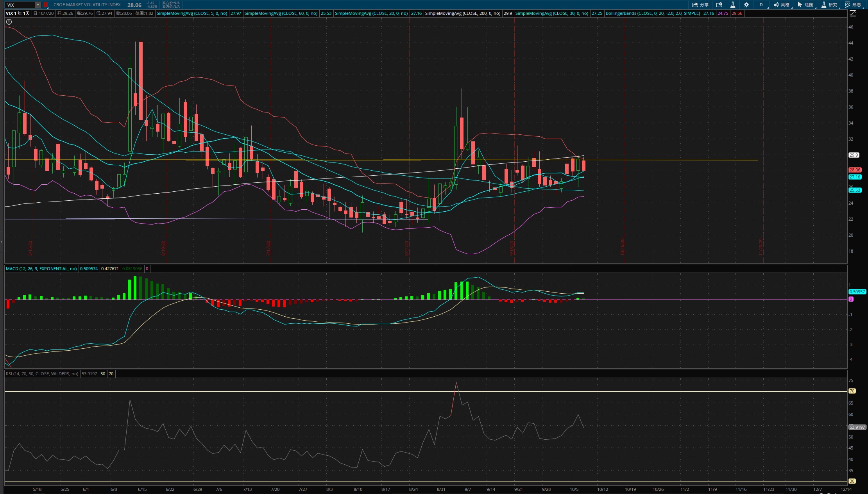Open the 研究 studies menu
This screenshot has width=868, height=494.
[829, 5]
